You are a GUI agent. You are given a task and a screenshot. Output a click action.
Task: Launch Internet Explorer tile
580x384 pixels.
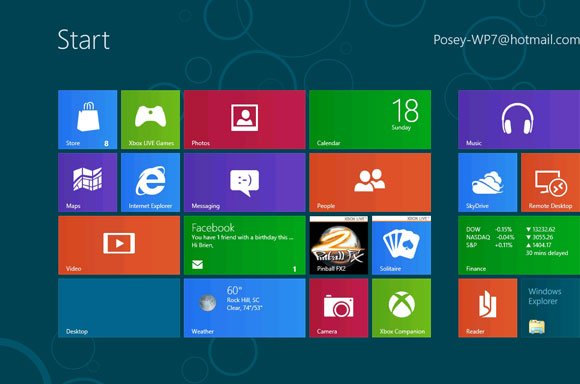tap(151, 182)
